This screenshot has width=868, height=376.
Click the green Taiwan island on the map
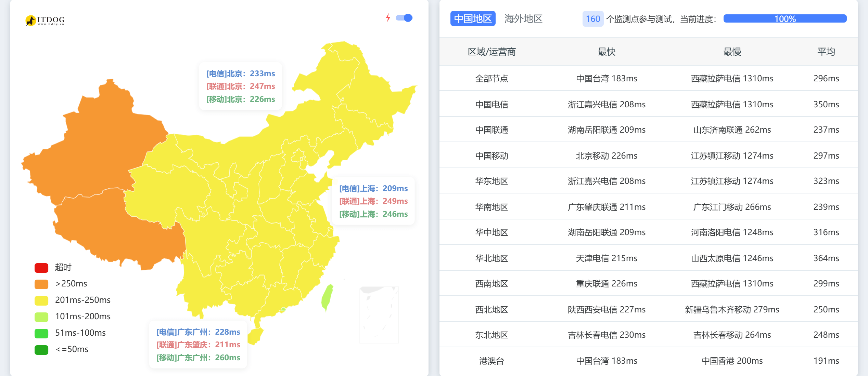coord(327,297)
